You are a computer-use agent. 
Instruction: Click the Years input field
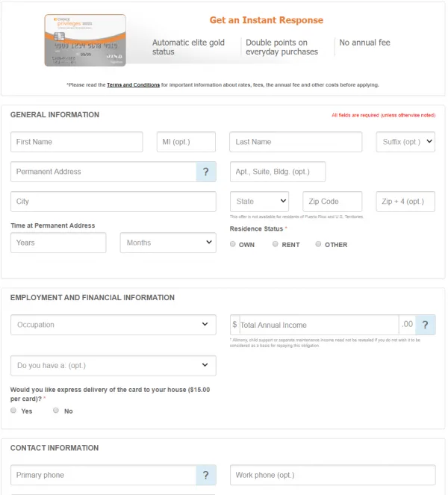pos(59,243)
